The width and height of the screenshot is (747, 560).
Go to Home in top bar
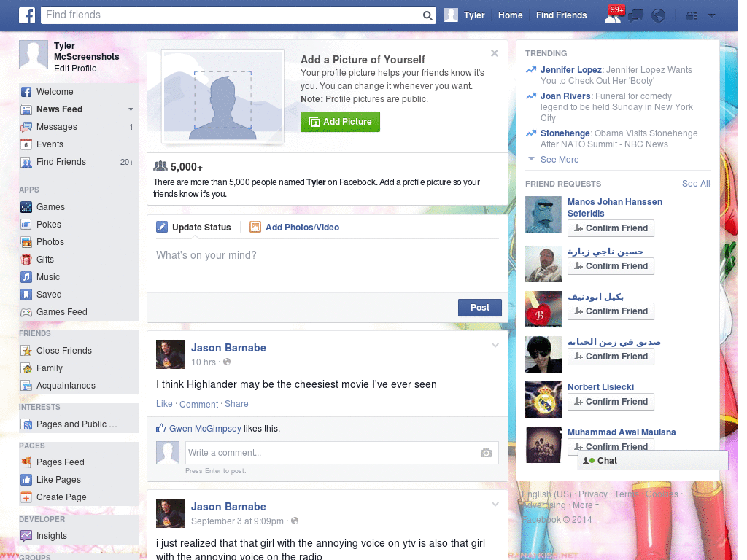(x=510, y=15)
